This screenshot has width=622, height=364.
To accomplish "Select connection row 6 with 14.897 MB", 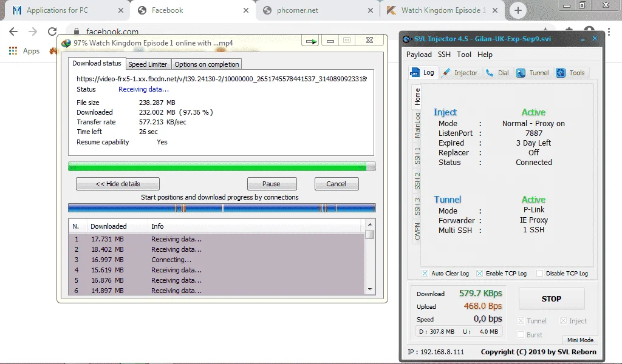I will (217, 291).
